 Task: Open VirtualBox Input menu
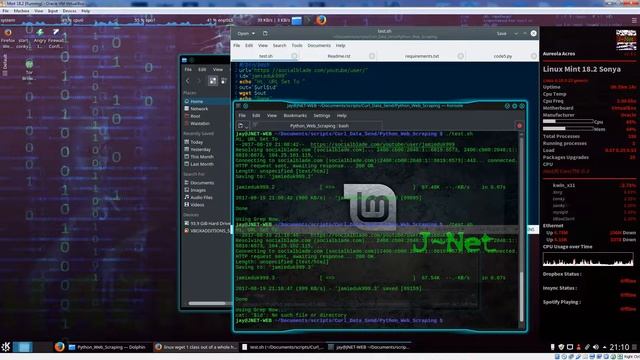[x=53, y=11]
